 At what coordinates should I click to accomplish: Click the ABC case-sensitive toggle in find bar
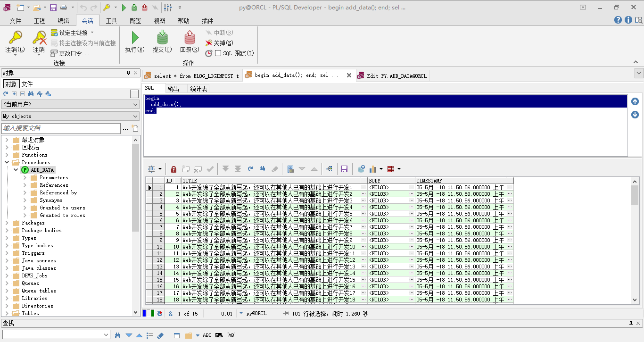pyautogui.click(x=207, y=335)
